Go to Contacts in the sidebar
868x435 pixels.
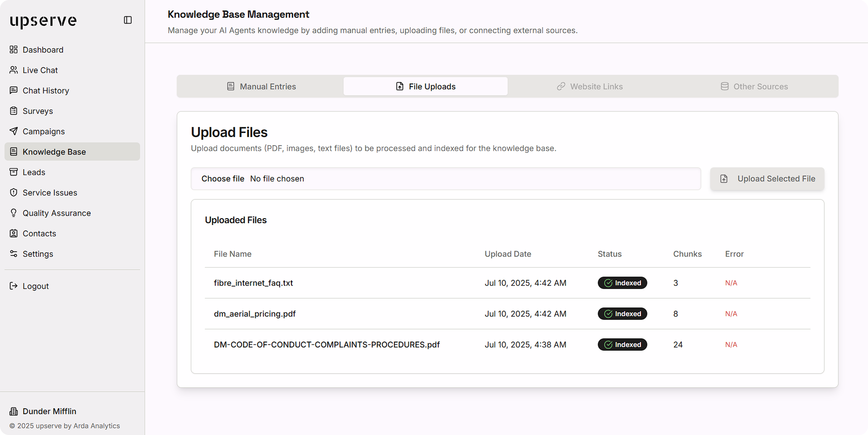coord(39,234)
